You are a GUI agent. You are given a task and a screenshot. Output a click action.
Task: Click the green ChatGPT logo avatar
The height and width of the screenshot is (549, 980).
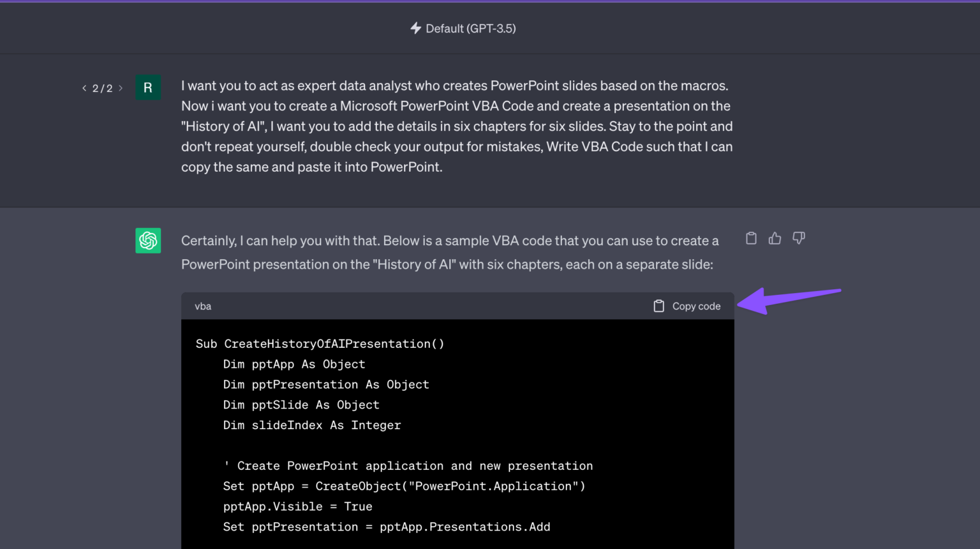pyautogui.click(x=148, y=241)
